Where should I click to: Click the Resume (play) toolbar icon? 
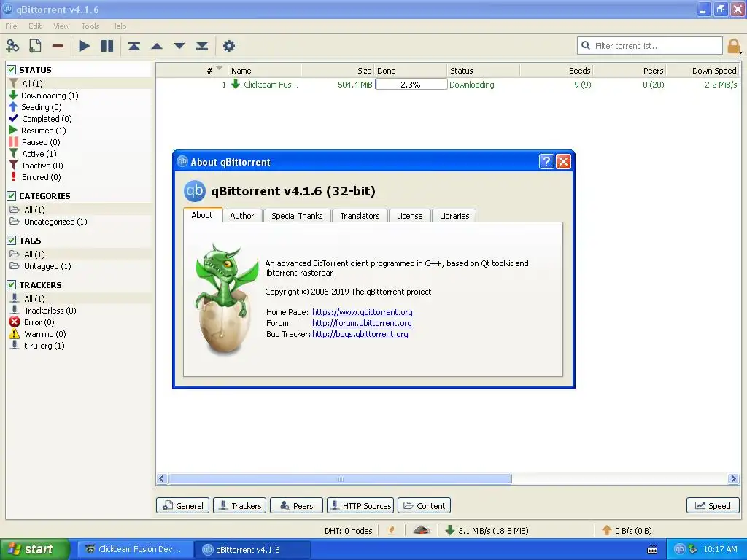85,46
